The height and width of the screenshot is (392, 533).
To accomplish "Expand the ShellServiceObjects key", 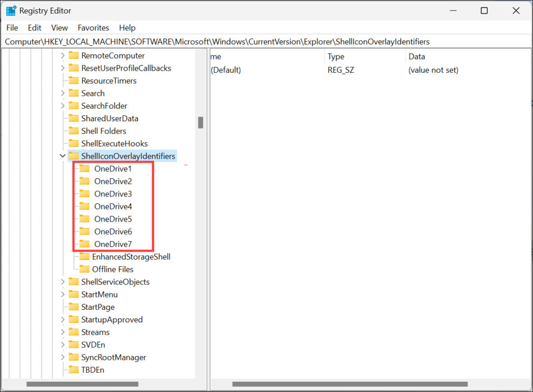I will (62, 282).
